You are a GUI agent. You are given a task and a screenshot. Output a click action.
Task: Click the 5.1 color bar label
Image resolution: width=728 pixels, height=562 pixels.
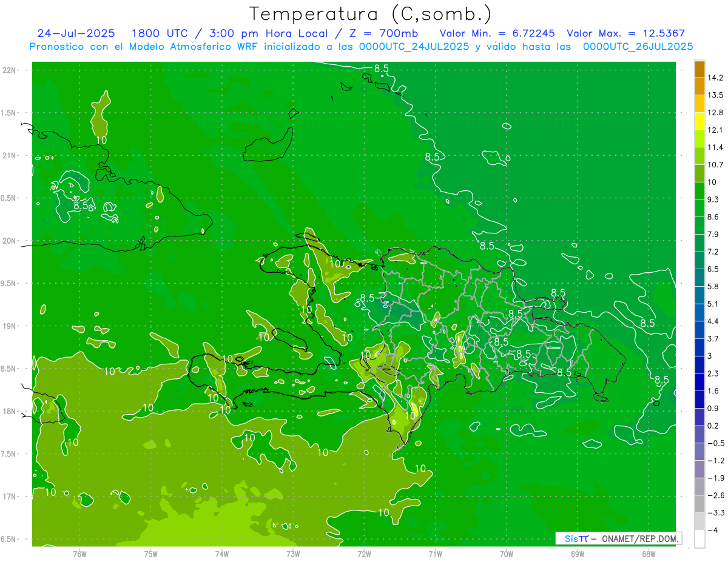point(713,304)
